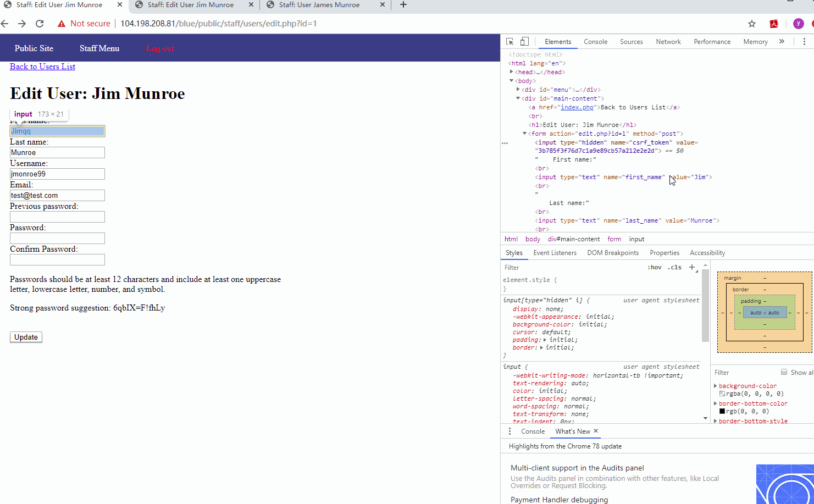This screenshot has width=814, height=504.
Task: Toggle the Show all checkbox in Computed filter
Action: coord(784,372)
